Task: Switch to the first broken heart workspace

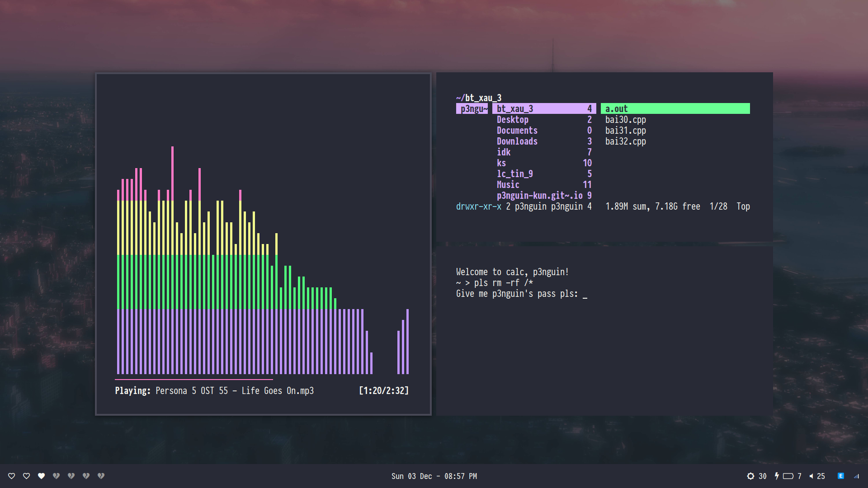Action: point(57,476)
